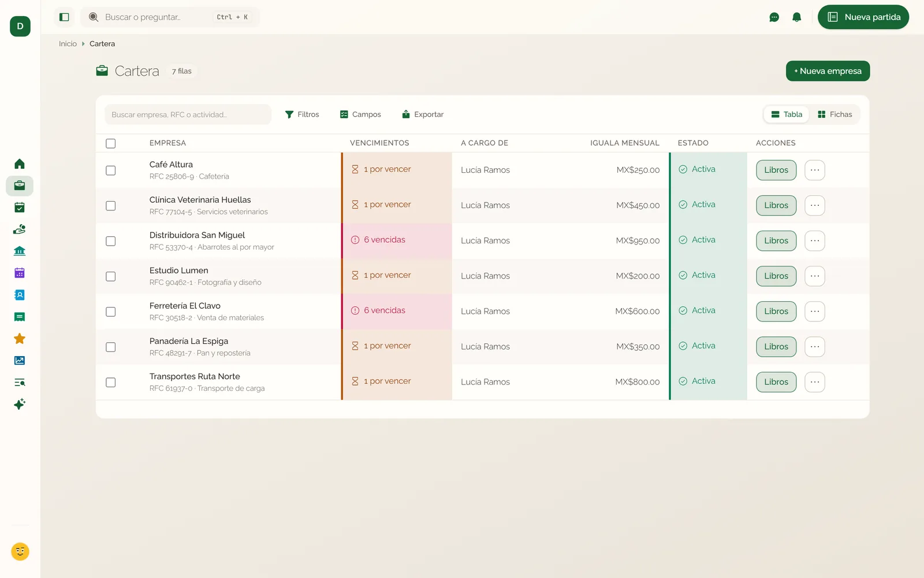
Task: Open Libros for Transportes Ruta Norte
Action: click(x=776, y=381)
